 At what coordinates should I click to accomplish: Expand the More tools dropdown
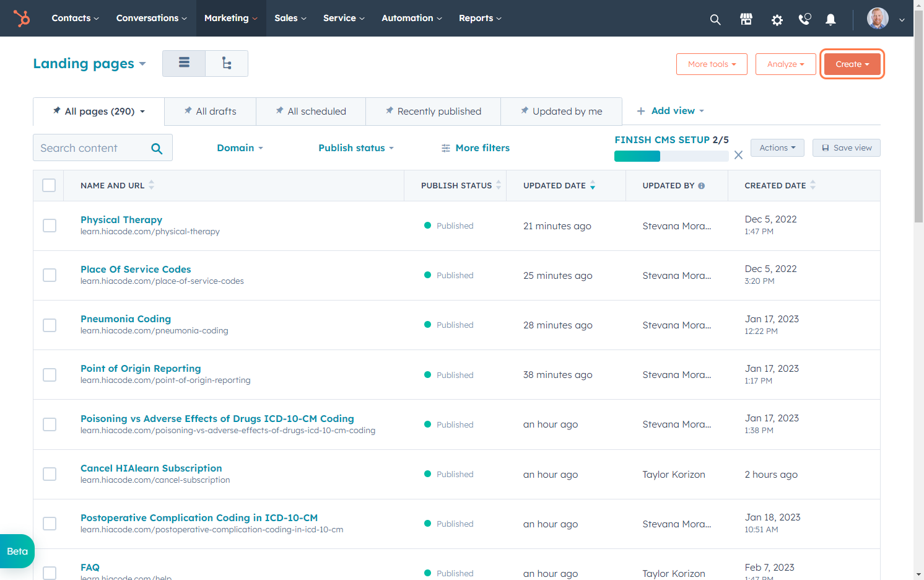coord(712,64)
